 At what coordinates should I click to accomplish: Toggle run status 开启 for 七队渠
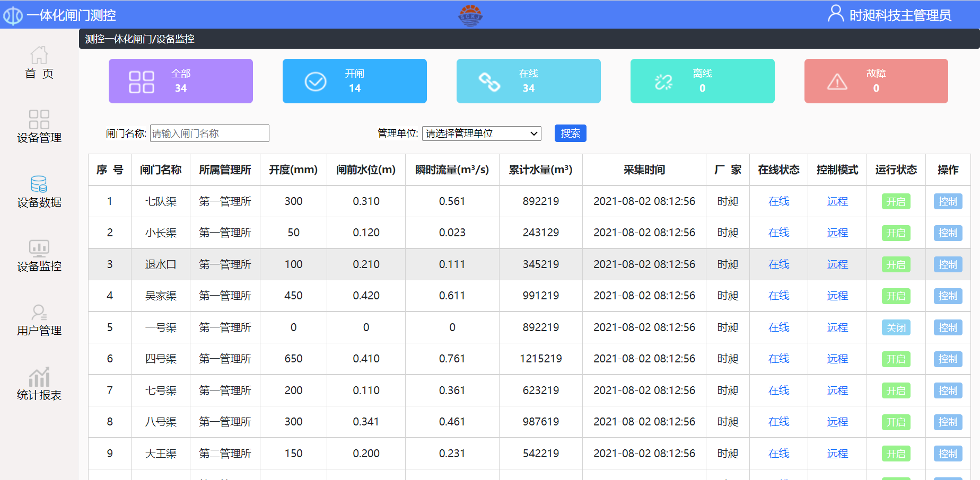click(x=896, y=202)
